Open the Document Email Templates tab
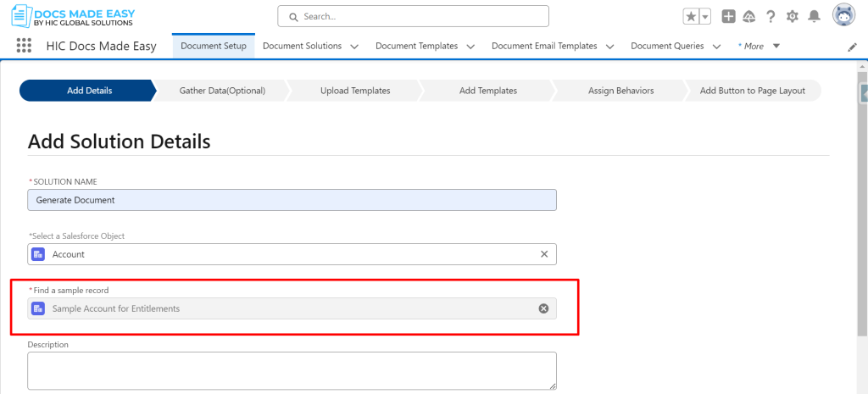868x394 pixels. point(545,46)
